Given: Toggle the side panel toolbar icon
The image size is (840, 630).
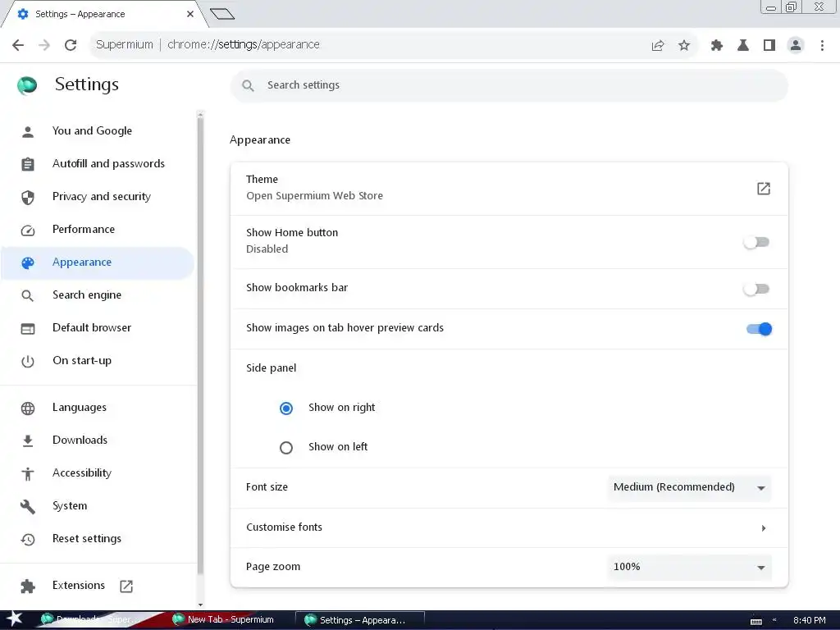Looking at the screenshot, I should (769, 45).
